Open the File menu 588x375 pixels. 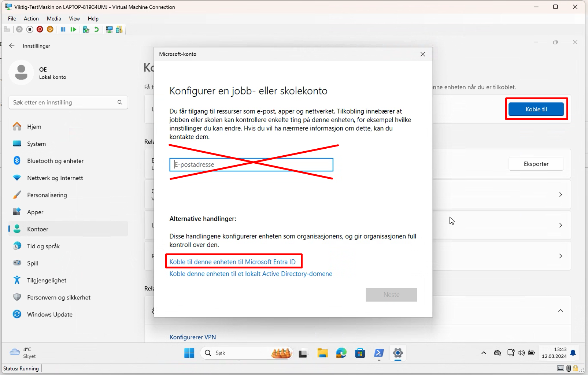(12, 19)
